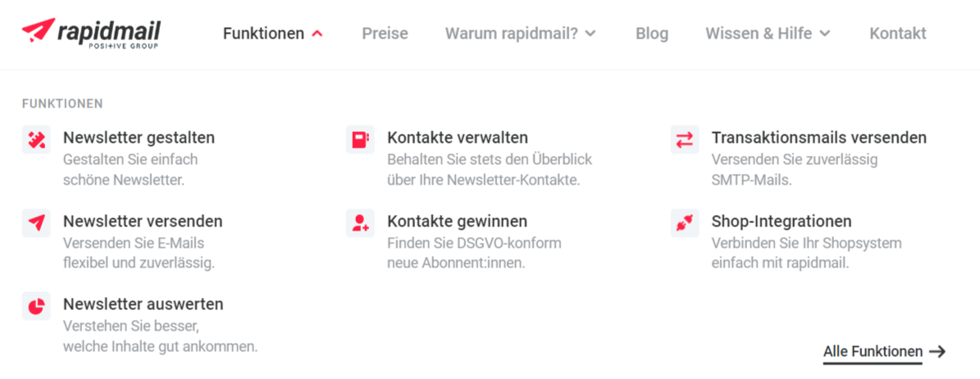
Task: Open the Kontakt menu item
Action: (x=898, y=34)
